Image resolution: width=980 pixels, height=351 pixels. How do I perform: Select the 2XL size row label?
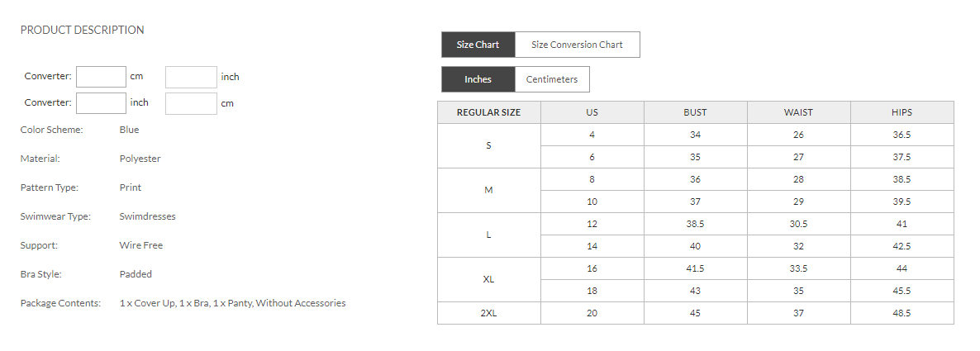pos(488,313)
